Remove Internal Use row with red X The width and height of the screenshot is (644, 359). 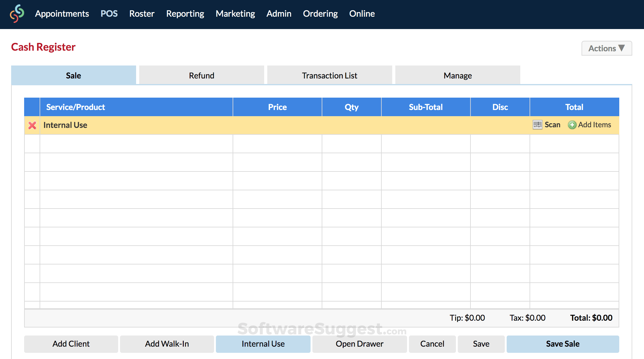click(32, 125)
